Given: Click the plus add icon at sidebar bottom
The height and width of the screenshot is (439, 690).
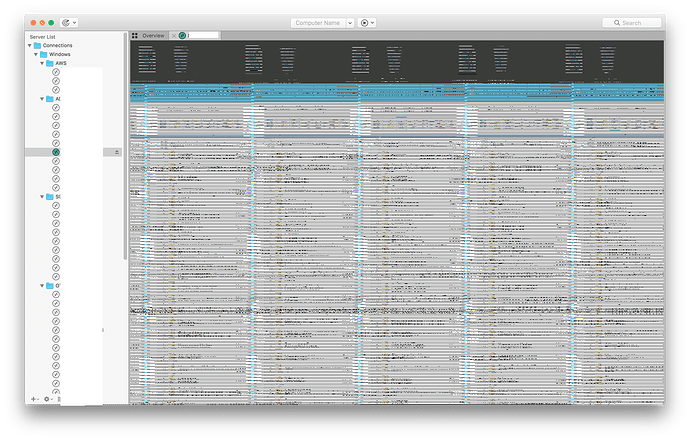Looking at the screenshot, I should [33, 398].
